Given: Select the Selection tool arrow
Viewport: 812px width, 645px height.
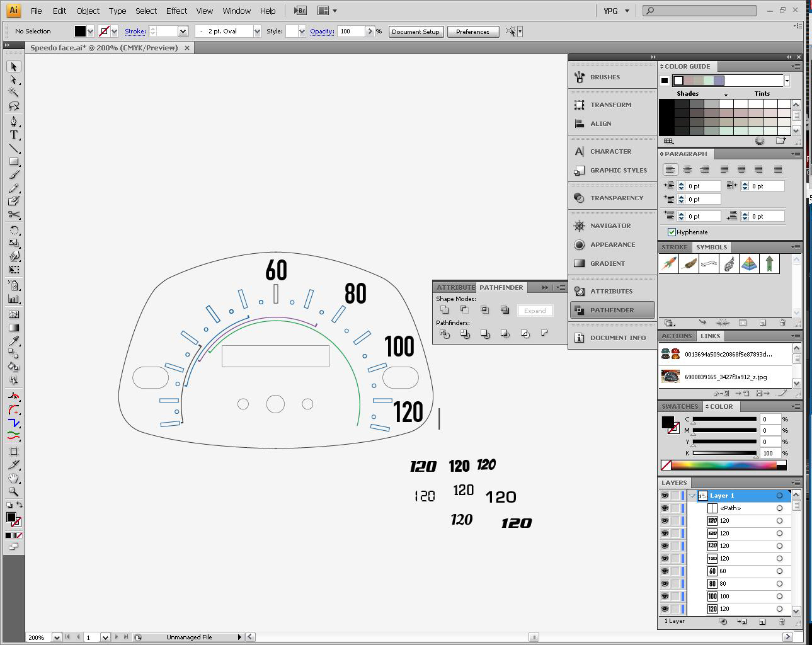Looking at the screenshot, I should 13,66.
